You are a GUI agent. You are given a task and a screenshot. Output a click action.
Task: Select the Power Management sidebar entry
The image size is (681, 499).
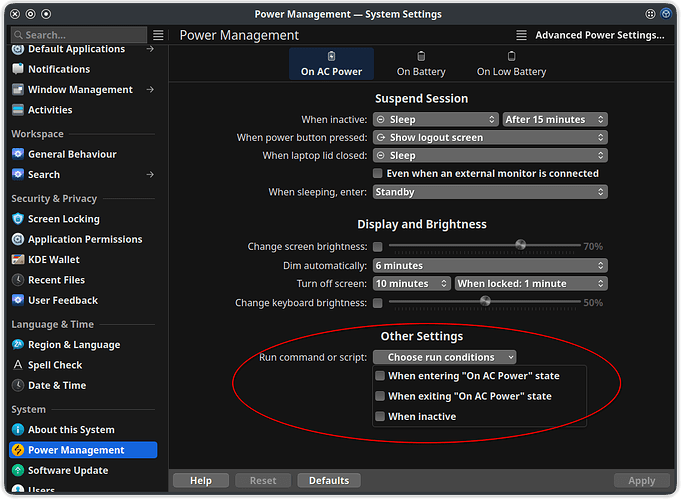(83, 450)
